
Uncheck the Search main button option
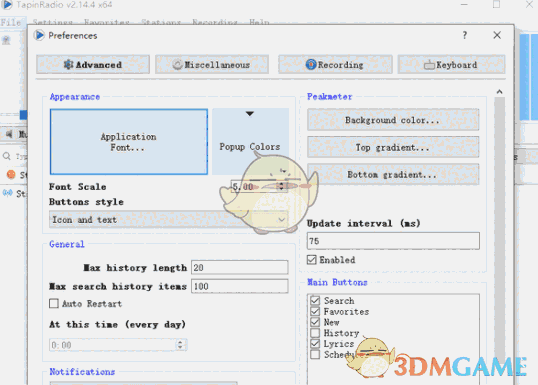[315, 301]
